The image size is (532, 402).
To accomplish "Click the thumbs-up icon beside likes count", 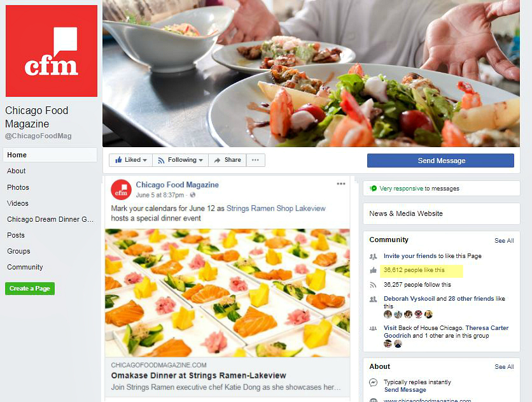I will (x=373, y=270).
